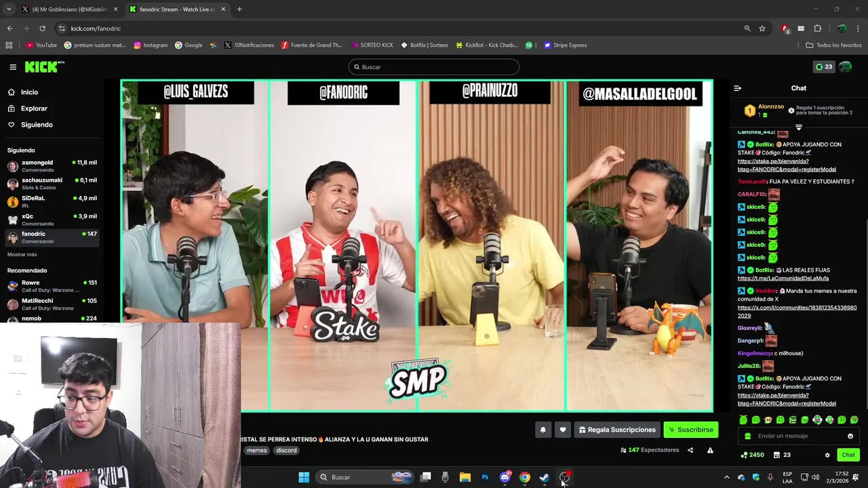Report stream using warning triangle icon

click(710, 450)
